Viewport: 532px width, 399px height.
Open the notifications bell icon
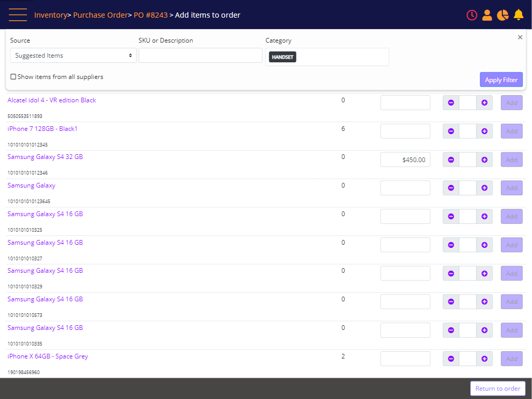[519, 15]
